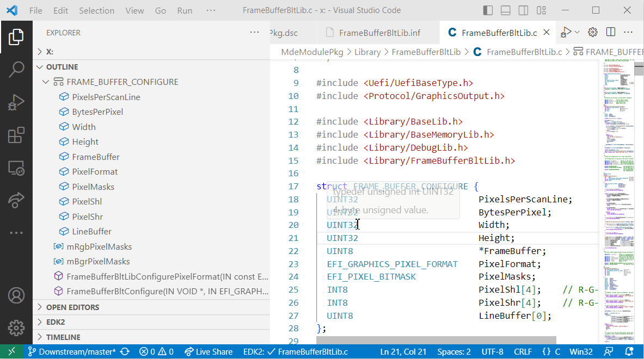Viewport: 644px width, 359px height.
Task: Split the editor to the right
Action: click(611, 32)
